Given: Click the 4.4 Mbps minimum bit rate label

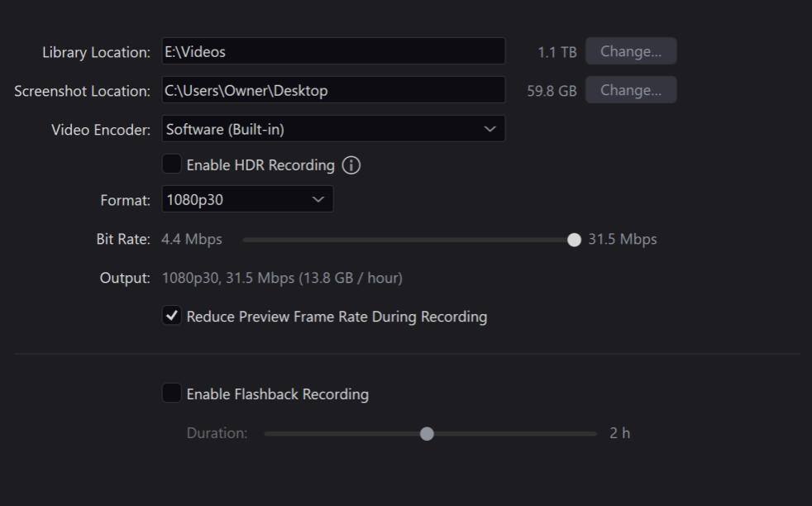Looking at the screenshot, I should [192, 240].
